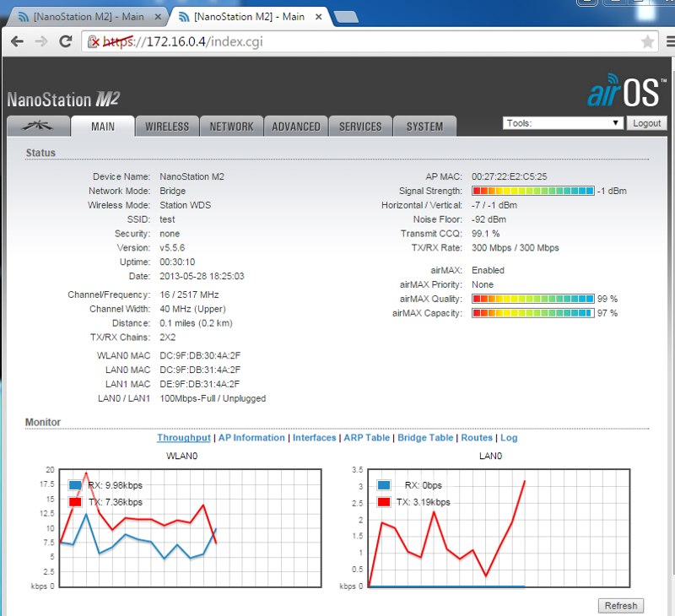Click the browser back arrow

(x=18, y=39)
